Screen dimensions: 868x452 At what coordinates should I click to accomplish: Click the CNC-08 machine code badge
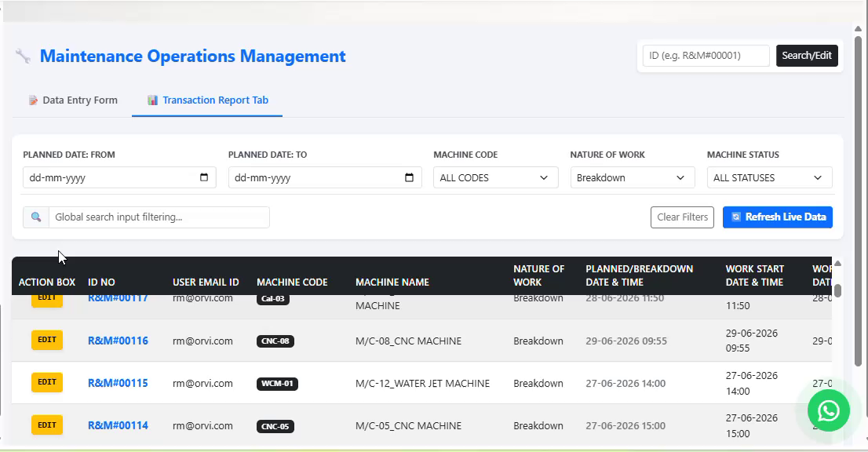pyautogui.click(x=275, y=341)
